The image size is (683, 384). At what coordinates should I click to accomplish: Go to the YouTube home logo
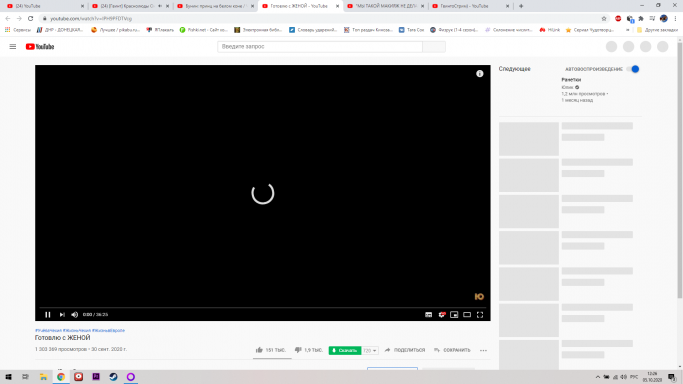pyautogui.click(x=40, y=47)
